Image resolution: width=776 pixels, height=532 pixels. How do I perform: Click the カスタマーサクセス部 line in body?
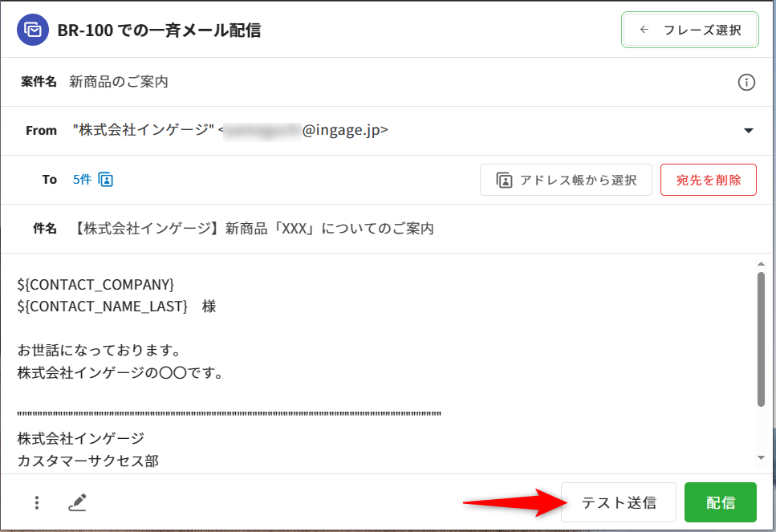(87, 460)
